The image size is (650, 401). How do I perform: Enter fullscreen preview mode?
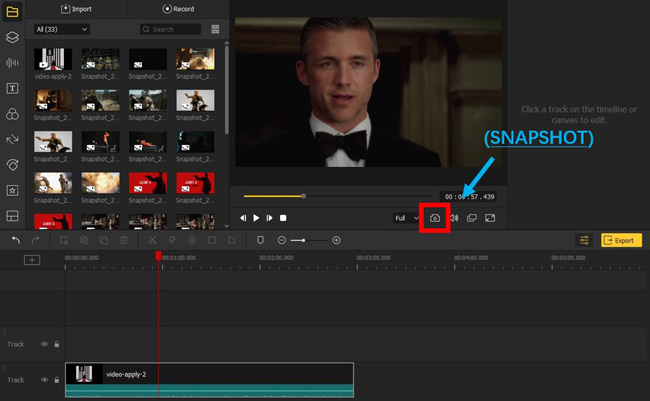490,218
